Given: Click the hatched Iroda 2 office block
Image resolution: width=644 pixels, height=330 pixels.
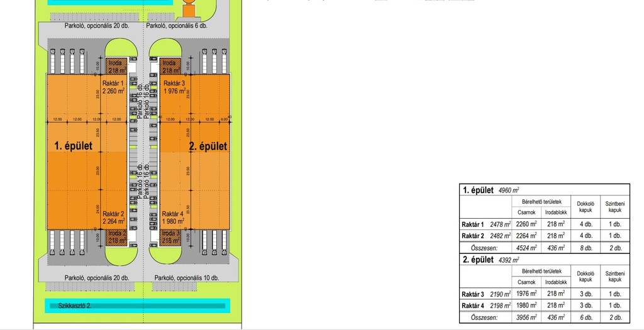Looking at the screenshot, I should pyautogui.click(x=117, y=237).
